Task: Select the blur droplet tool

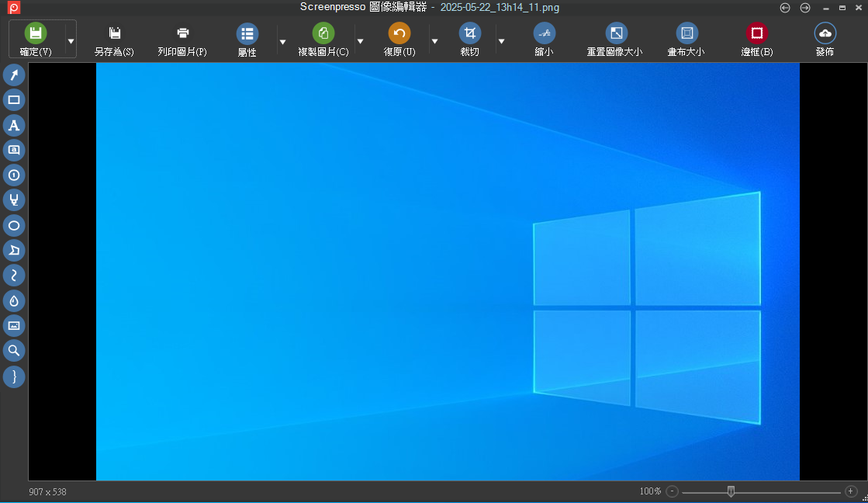Action: coord(14,301)
